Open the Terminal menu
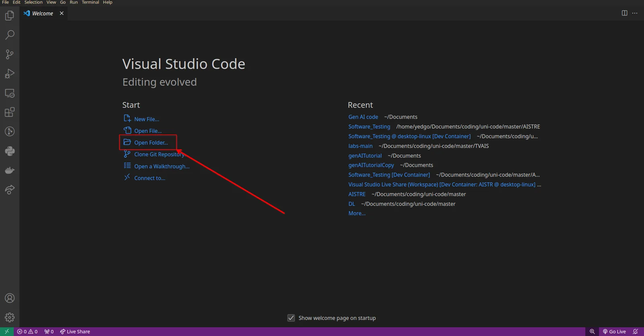Viewport: 644px width, 336px height. tap(90, 2)
